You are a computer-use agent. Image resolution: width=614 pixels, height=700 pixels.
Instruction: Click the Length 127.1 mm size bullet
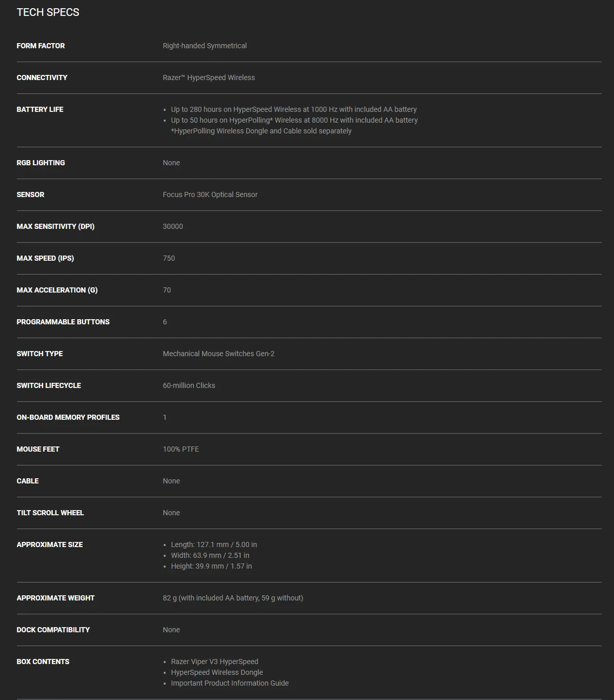point(214,545)
